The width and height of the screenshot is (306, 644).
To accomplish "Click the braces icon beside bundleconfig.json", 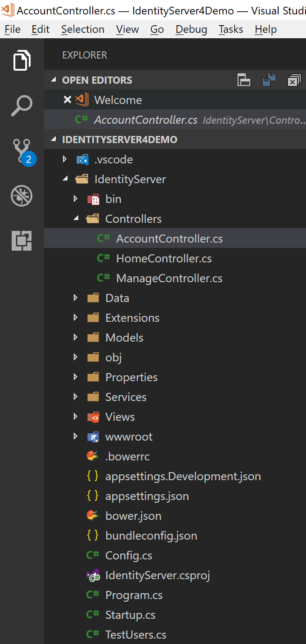I will tap(93, 536).
